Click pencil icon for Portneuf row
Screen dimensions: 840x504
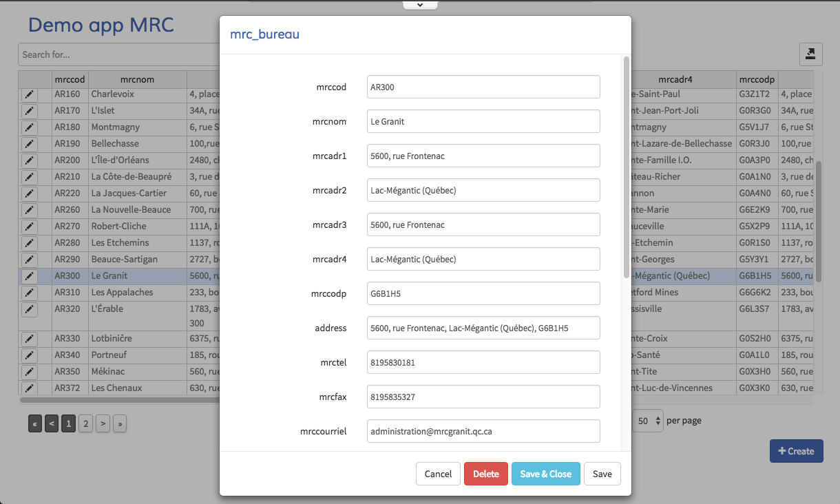[x=29, y=355]
